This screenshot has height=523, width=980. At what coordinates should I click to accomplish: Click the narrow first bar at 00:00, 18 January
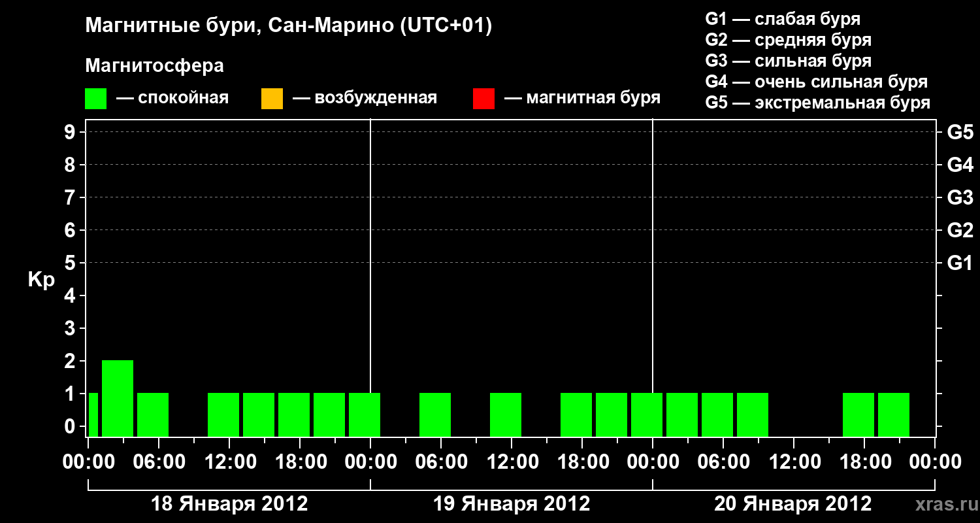pos(93,414)
